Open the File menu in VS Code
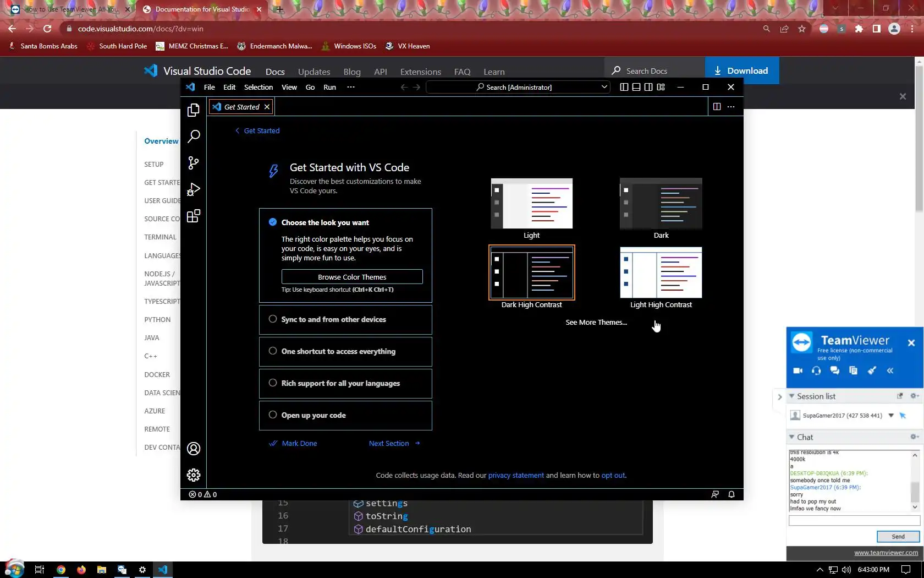 pos(210,87)
